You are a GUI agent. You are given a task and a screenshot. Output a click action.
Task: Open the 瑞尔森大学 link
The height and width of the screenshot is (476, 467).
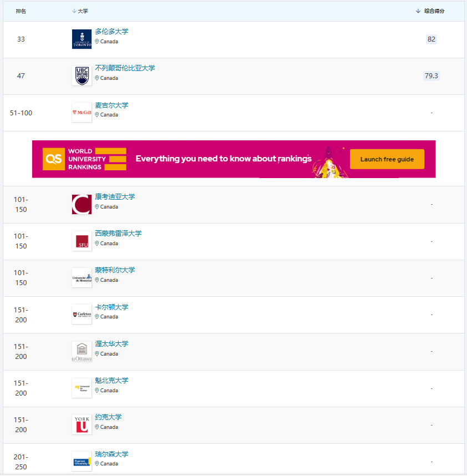[111, 454]
